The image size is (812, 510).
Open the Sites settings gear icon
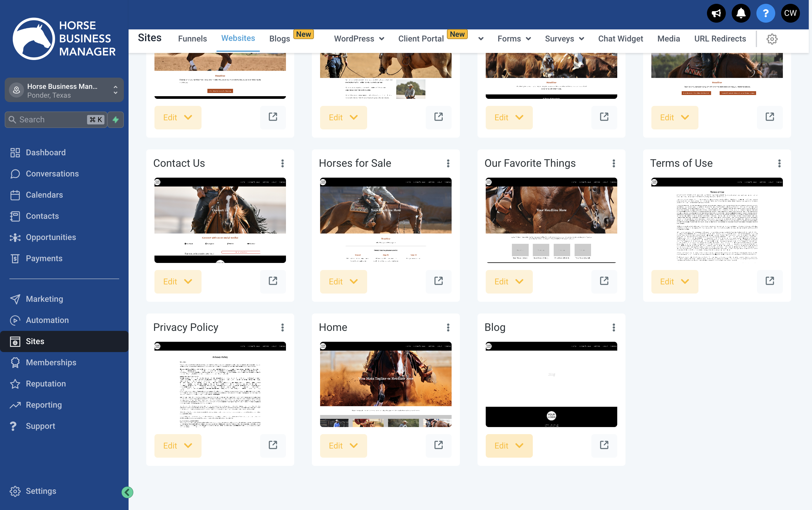pyautogui.click(x=772, y=39)
